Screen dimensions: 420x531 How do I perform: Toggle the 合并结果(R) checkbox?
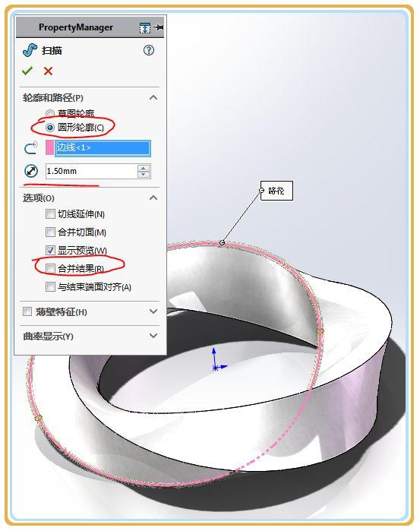tap(50, 269)
